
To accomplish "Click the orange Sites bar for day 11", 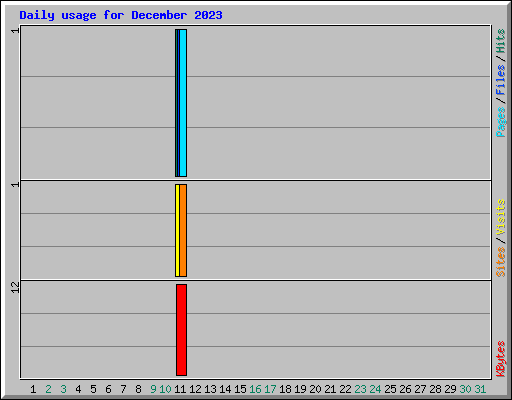I will pyautogui.click(x=183, y=230).
